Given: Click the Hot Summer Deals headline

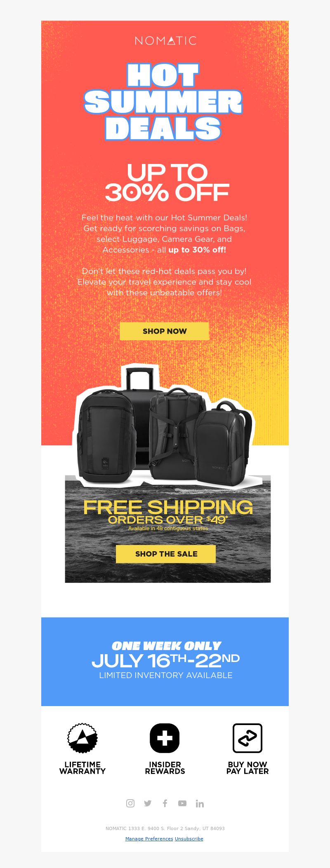Looking at the screenshot, I should coord(163,101).
